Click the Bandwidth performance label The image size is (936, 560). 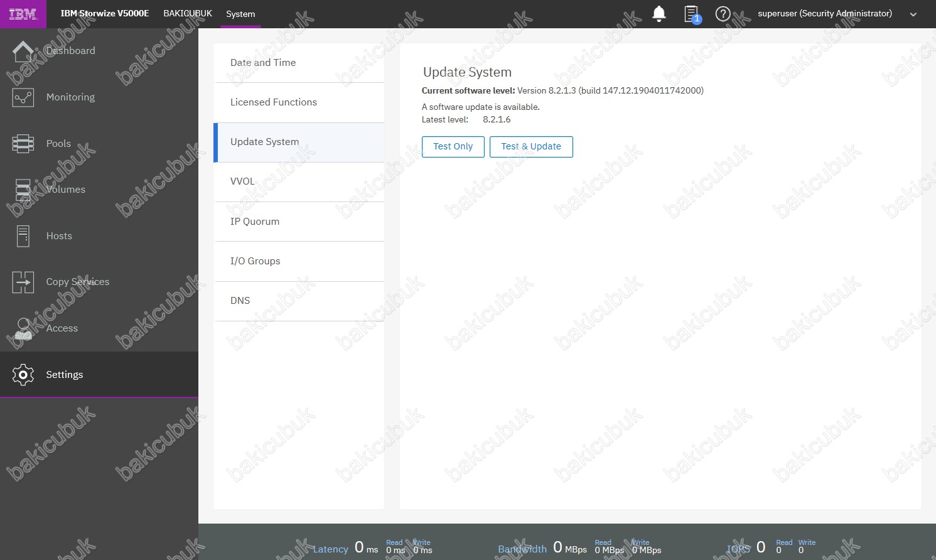coord(522,549)
